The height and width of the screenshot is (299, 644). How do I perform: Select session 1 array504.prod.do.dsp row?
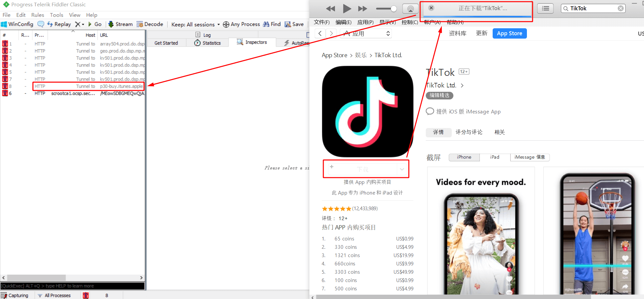[73, 44]
